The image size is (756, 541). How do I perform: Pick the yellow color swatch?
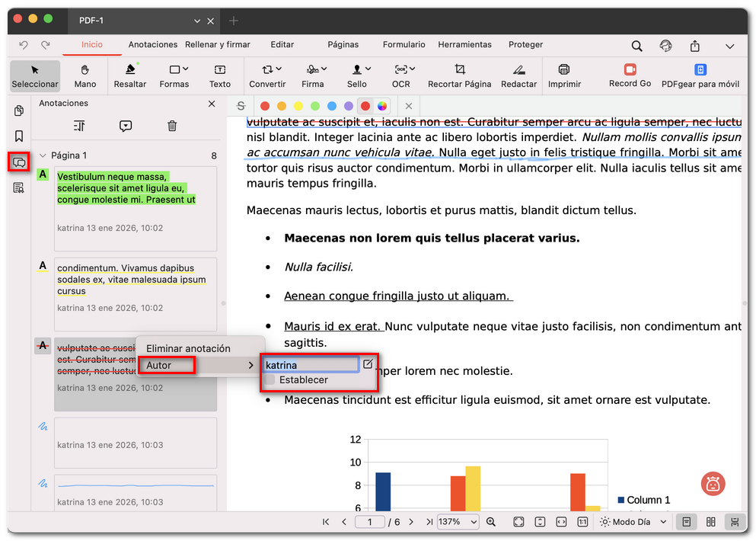coord(298,106)
